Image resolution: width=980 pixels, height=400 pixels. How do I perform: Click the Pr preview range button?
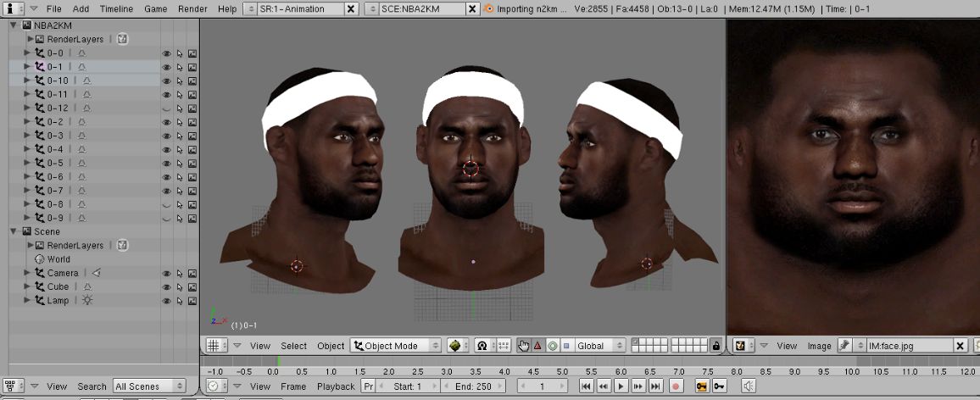(x=368, y=386)
